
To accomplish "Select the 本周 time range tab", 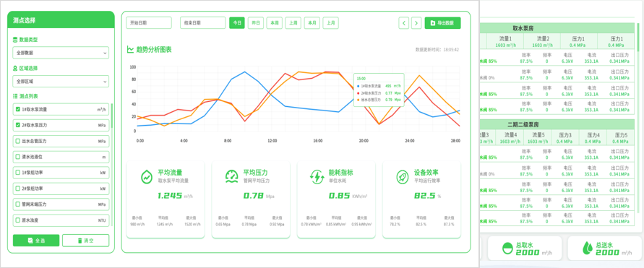I will click(275, 23).
